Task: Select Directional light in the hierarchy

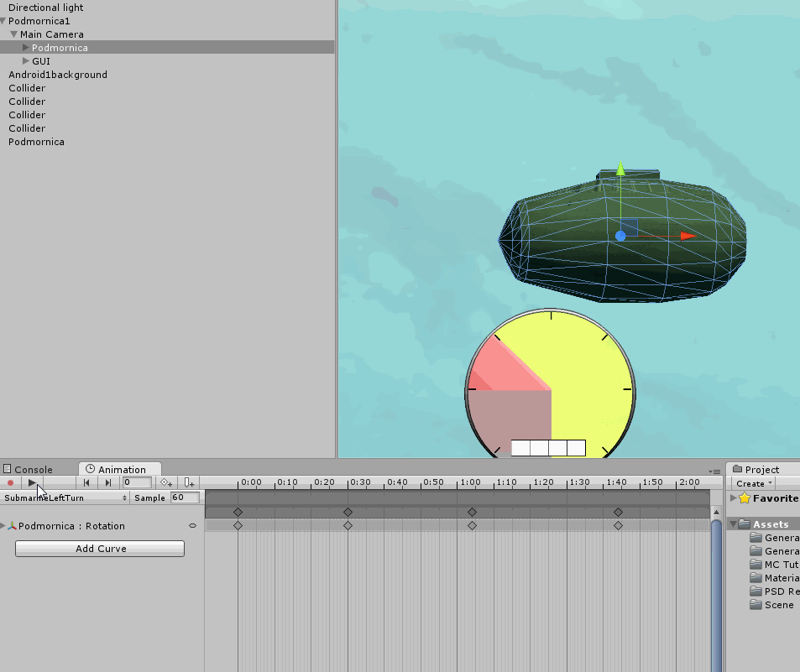Action: pyautogui.click(x=45, y=8)
